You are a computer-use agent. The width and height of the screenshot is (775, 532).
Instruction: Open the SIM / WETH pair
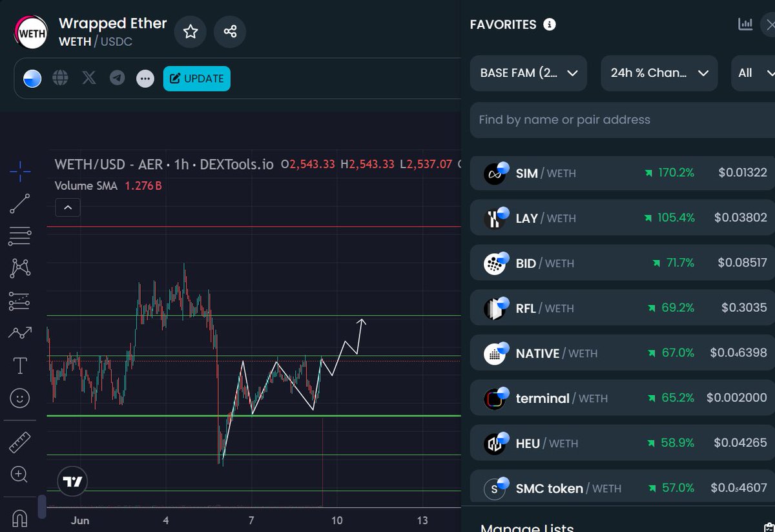(x=622, y=173)
